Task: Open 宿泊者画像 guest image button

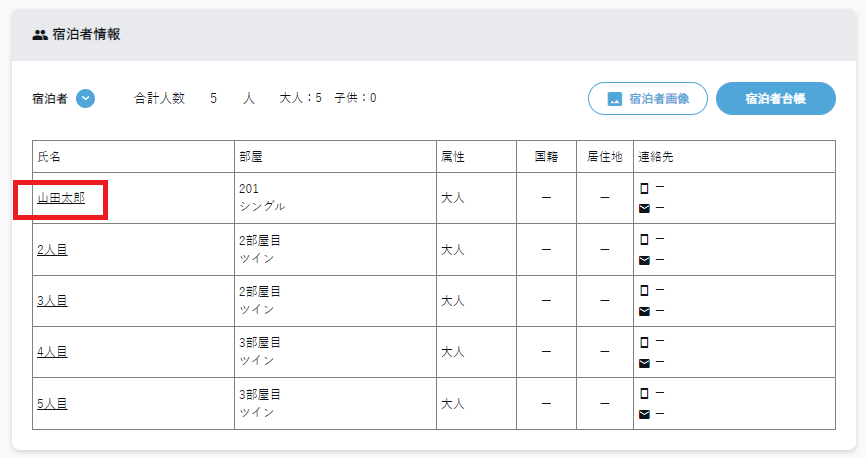Action: (647, 99)
